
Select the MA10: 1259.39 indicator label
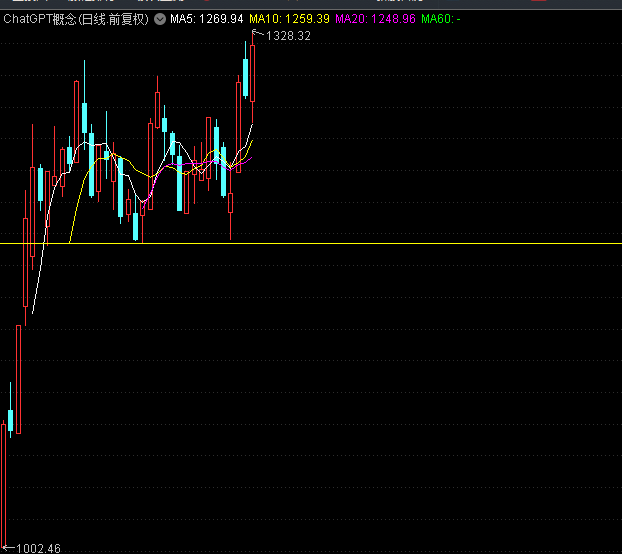[289, 19]
